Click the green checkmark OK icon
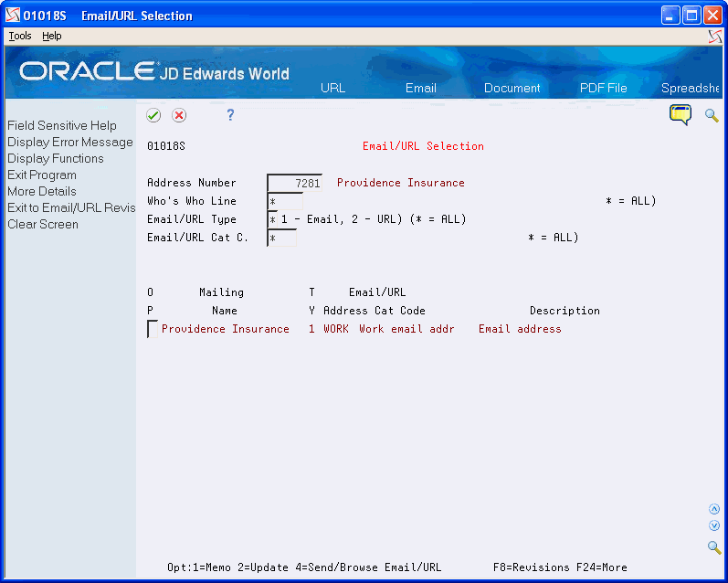 [153, 115]
